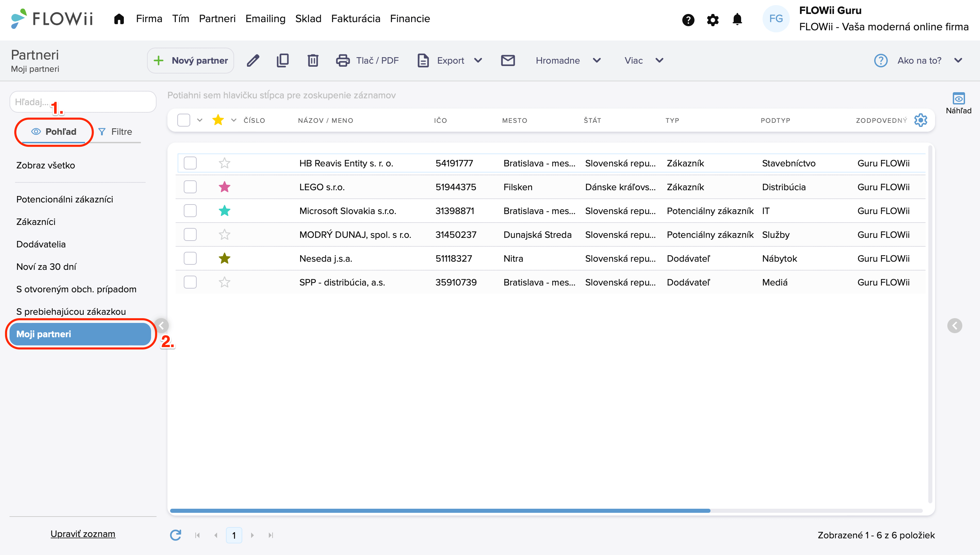
Task: Open the Tím menu
Action: [x=180, y=19]
